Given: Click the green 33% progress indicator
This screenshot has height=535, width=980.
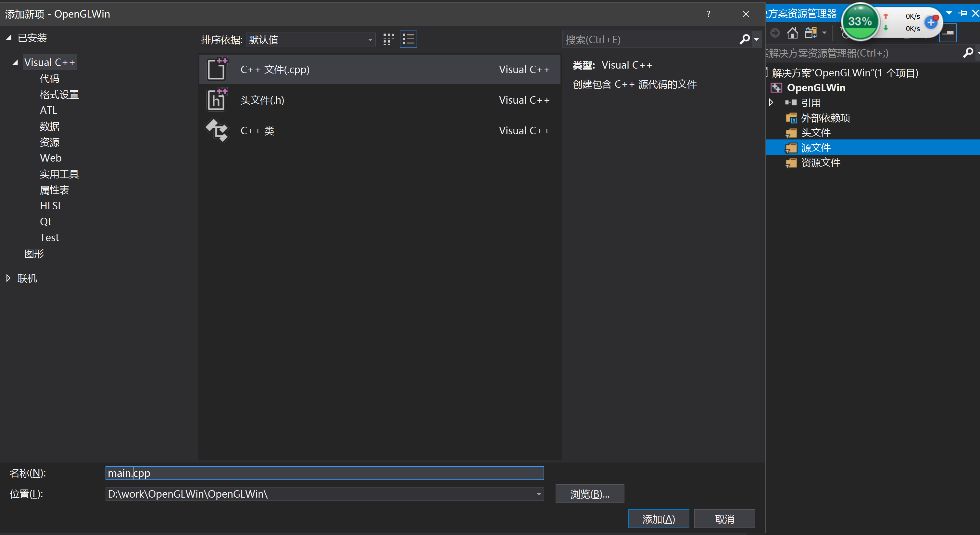Looking at the screenshot, I should click(860, 21).
